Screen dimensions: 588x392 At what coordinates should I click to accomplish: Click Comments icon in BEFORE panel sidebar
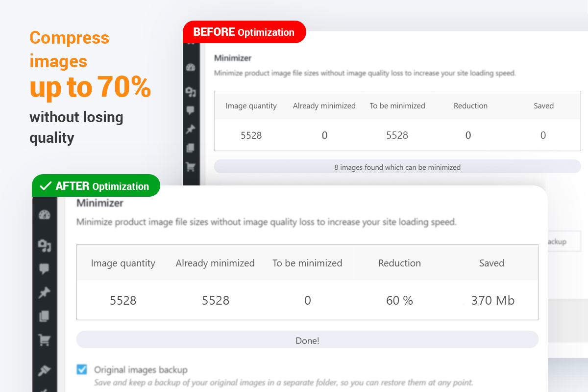[191, 110]
